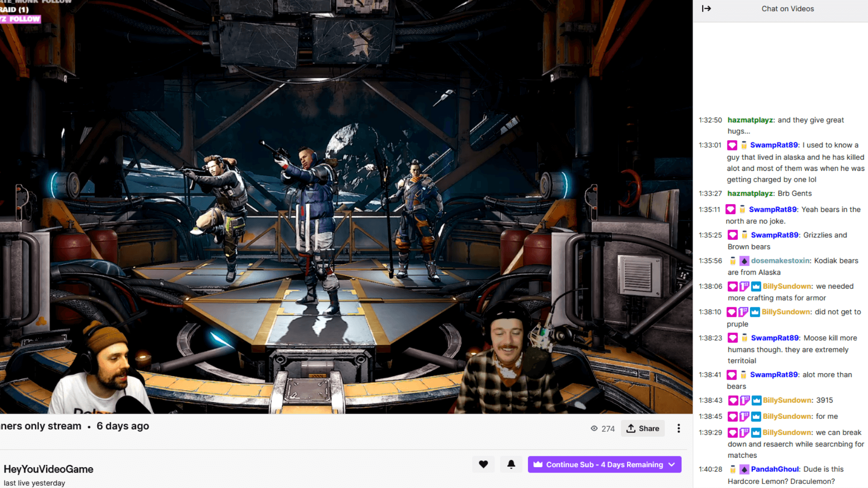Image resolution: width=868 pixels, height=488 pixels.
Task: Jump to chat timestamp 1:33:27
Action: (x=710, y=193)
